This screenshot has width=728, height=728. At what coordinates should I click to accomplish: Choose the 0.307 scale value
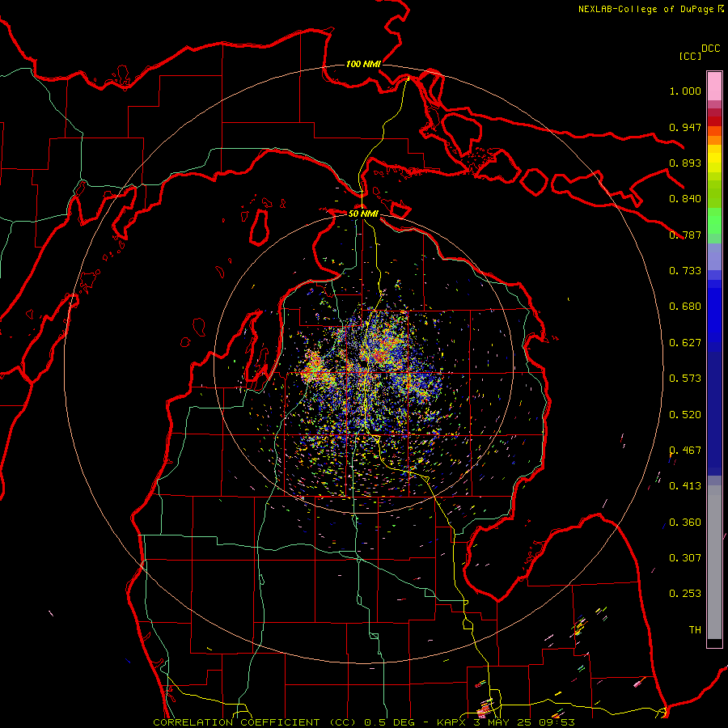pos(685,558)
